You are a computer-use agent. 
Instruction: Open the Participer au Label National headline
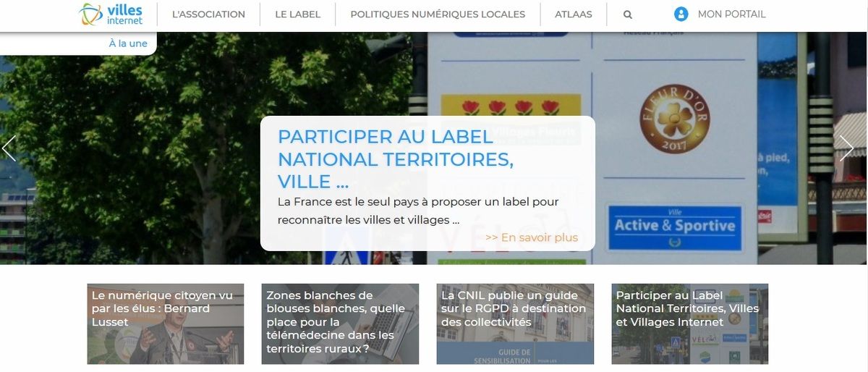[396, 158]
